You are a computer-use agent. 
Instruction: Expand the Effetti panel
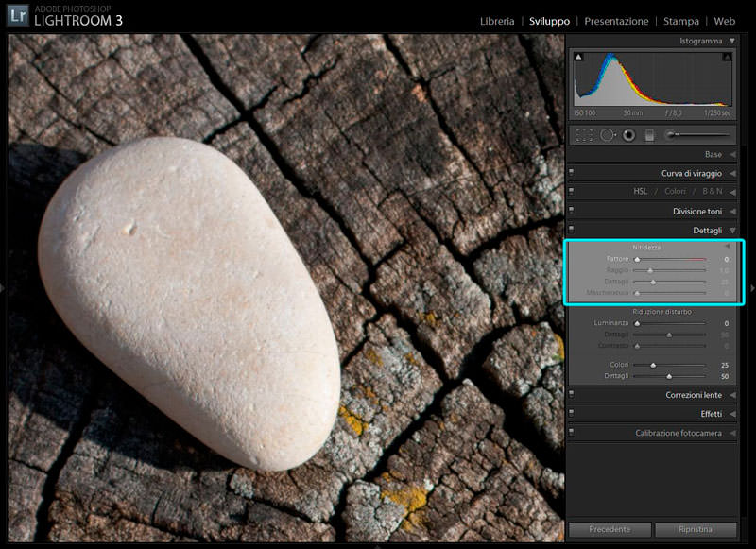pos(731,414)
